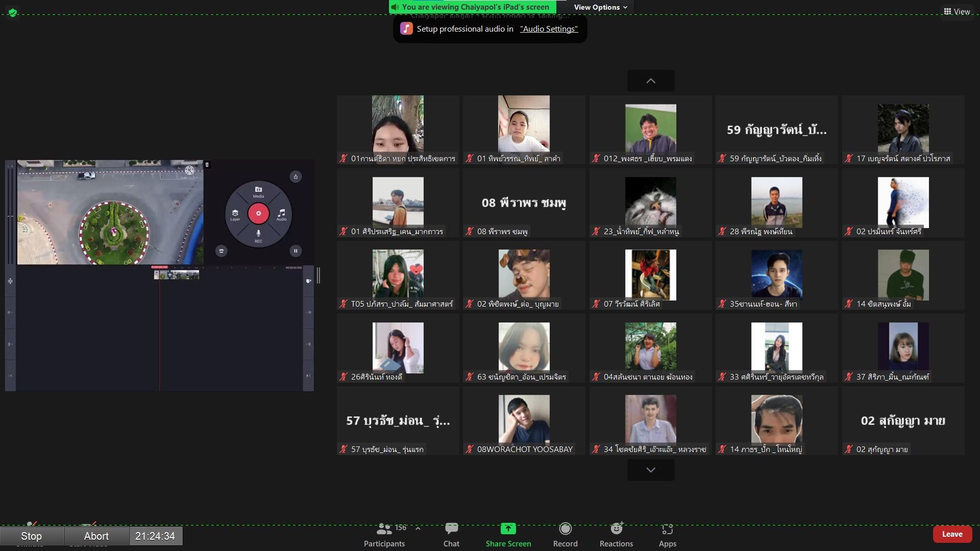
Task: Click the green encryption shield icon
Action: pos(13,12)
